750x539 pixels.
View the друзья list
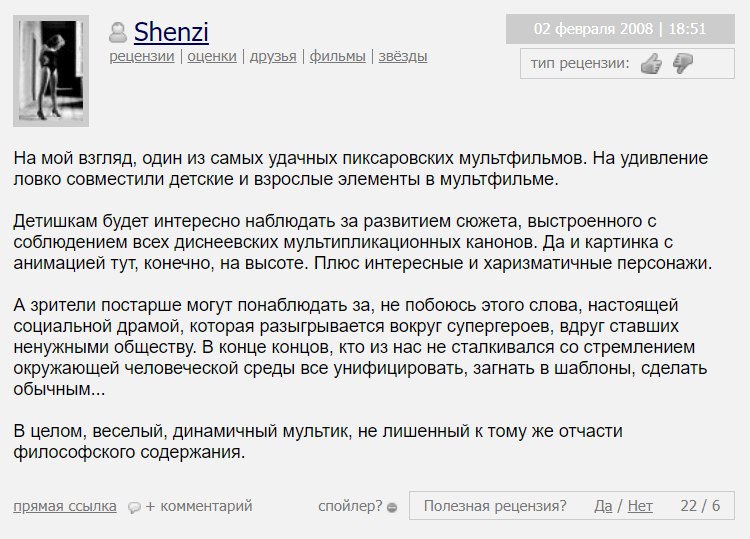[x=273, y=57]
